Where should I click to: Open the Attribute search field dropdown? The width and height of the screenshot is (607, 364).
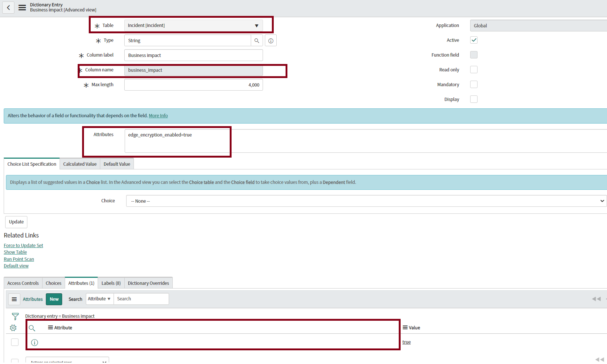100,299
